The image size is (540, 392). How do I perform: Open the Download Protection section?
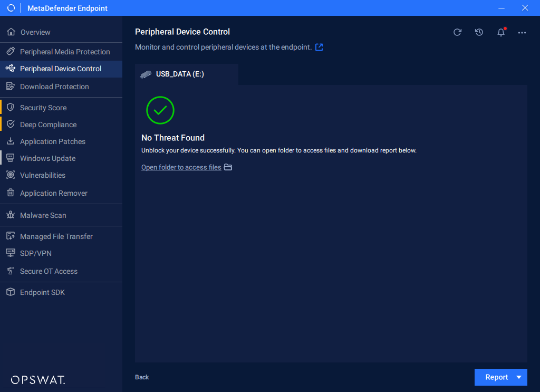[x=61, y=87]
